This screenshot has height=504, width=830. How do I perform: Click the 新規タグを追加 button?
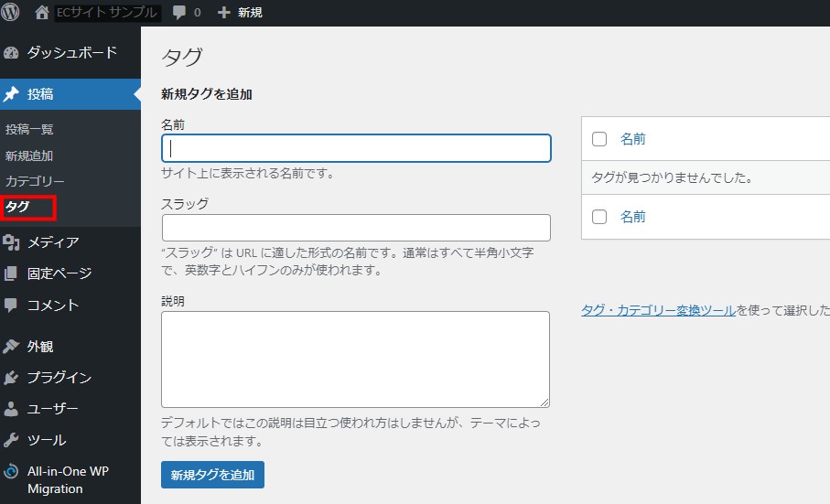tap(212, 475)
